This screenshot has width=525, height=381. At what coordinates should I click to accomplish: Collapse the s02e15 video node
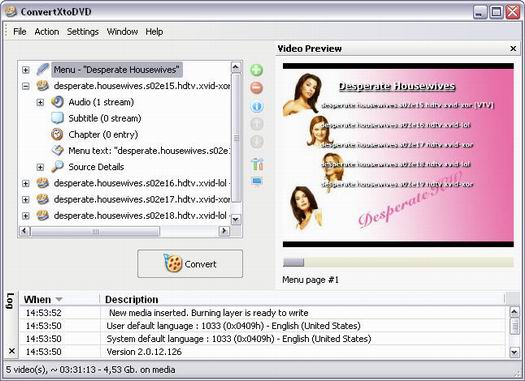[x=25, y=86]
